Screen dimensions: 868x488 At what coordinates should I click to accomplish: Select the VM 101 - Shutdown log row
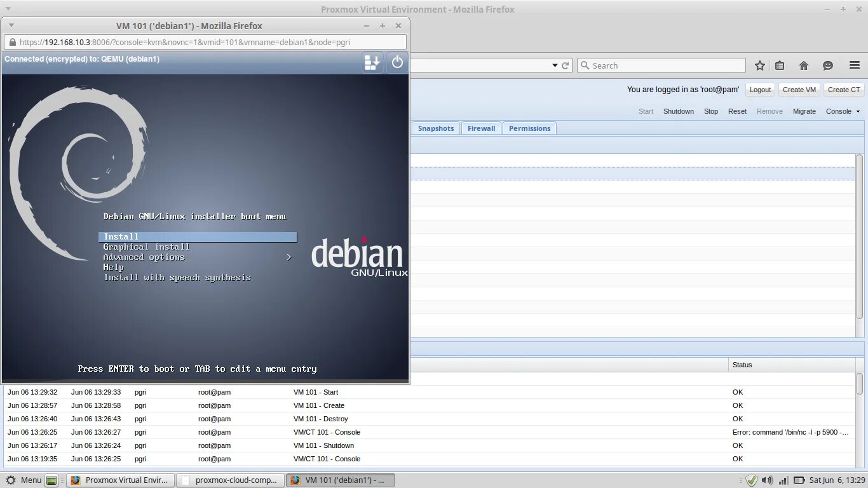430,445
